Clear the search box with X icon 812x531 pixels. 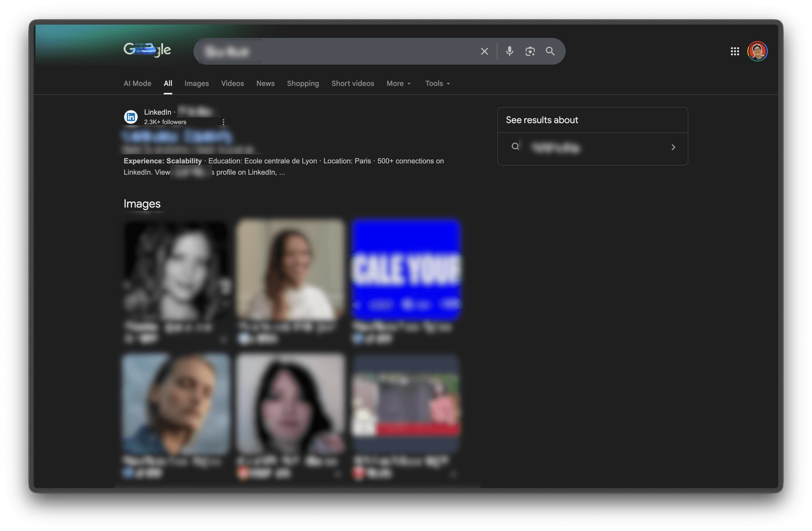[484, 52]
